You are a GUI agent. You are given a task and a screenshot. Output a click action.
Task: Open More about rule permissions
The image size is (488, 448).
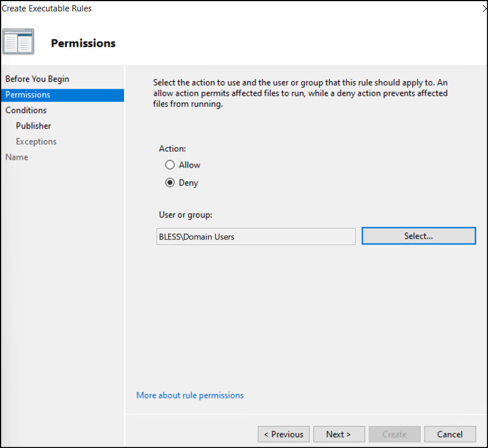(x=189, y=395)
